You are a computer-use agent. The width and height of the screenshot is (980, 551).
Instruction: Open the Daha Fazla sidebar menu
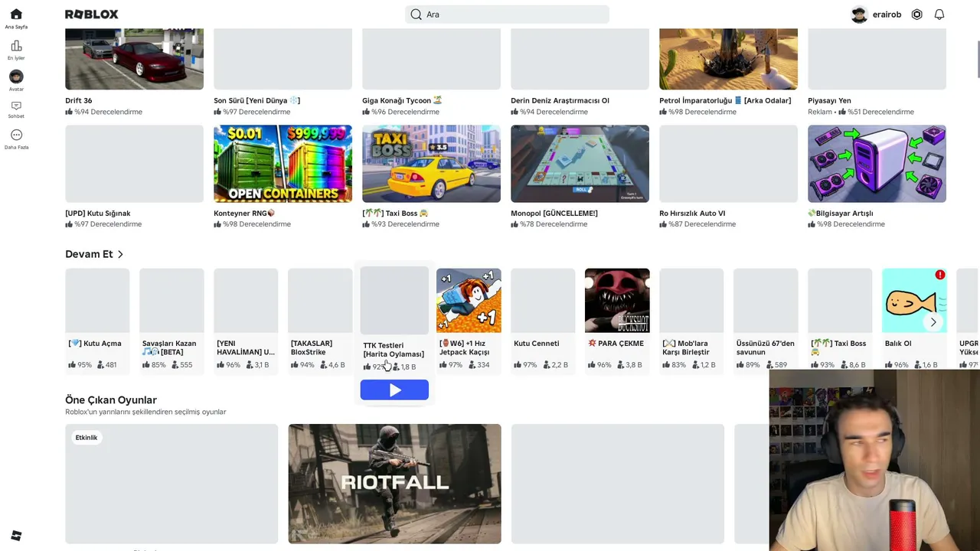[16, 139]
